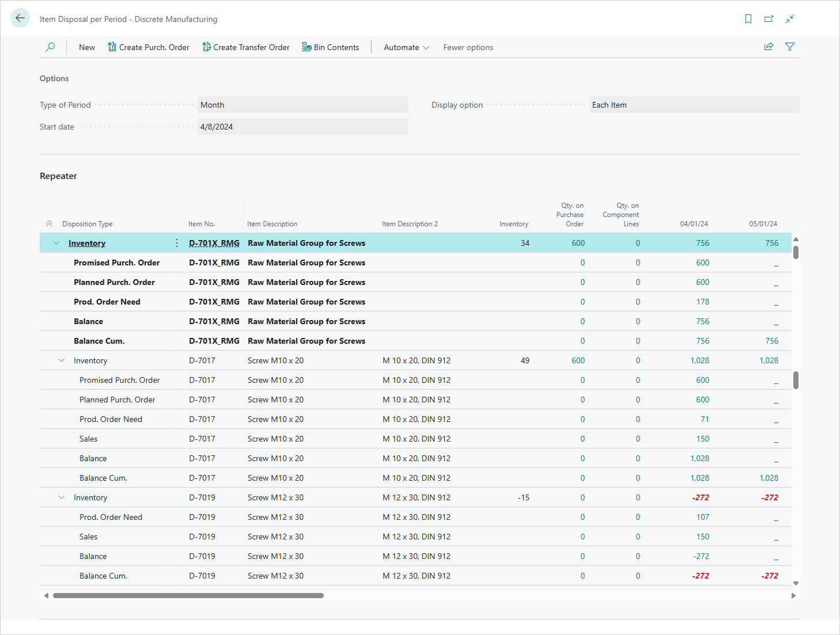
Task: Collapse the D-7019 Inventory row
Action: click(62, 497)
